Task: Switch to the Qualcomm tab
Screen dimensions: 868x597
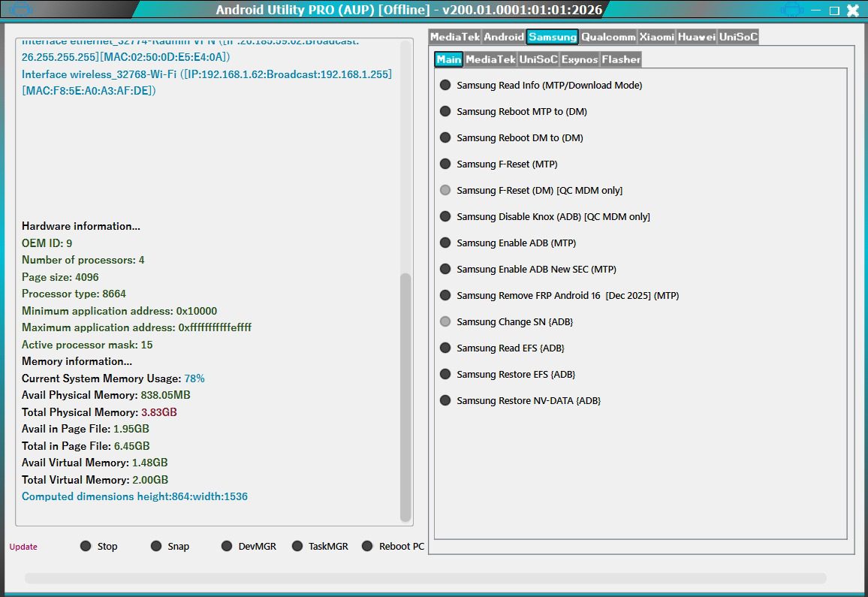Action: tap(608, 37)
